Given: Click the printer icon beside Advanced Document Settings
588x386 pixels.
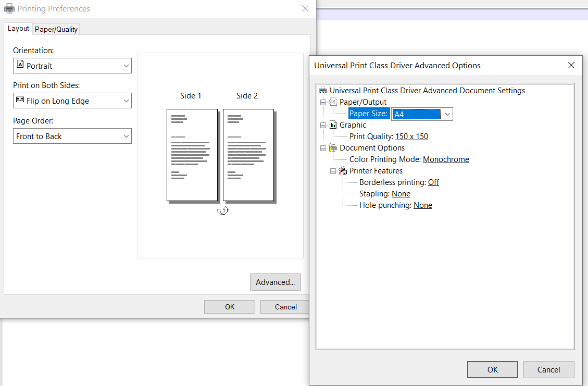Looking at the screenshot, I should click(x=323, y=91).
